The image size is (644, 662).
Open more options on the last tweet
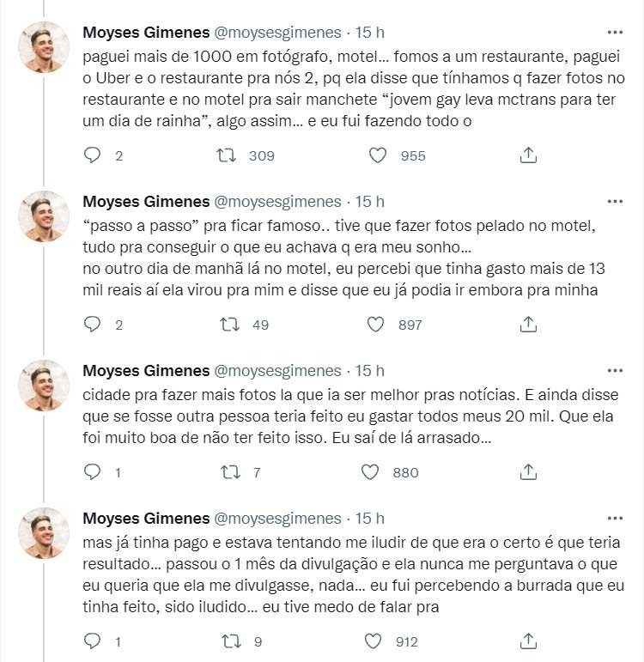[x=615, y=518]
